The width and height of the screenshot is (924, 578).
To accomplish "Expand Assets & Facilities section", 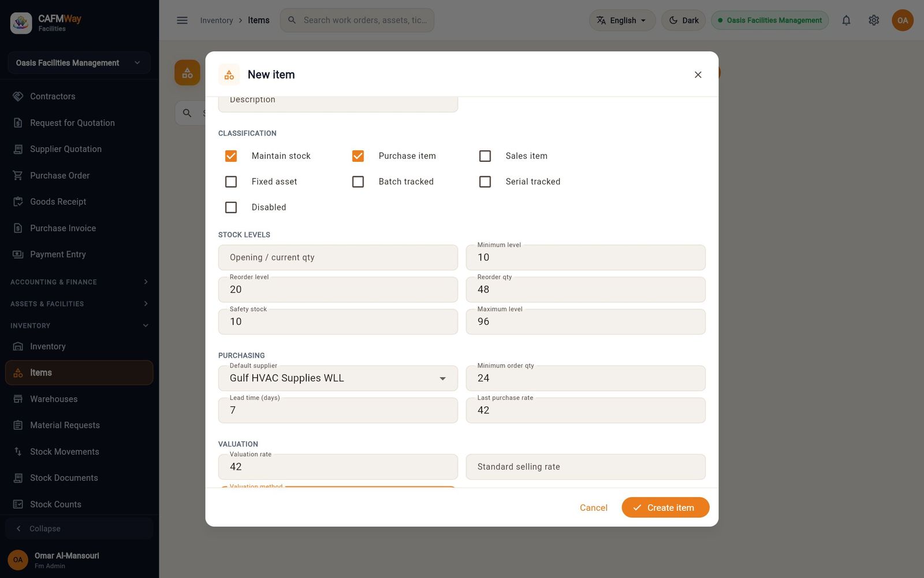I will point(79,304).
